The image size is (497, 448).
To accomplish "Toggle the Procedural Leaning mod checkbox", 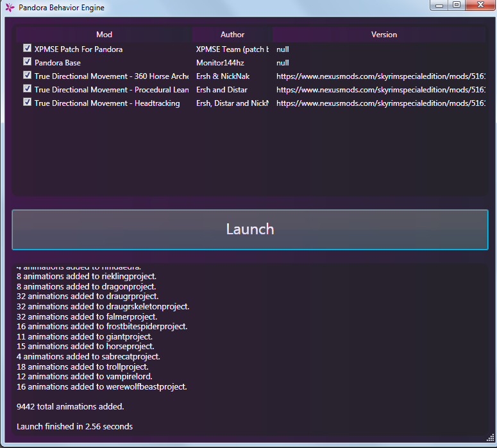I will pyautogui.click(x=28, y=88).
